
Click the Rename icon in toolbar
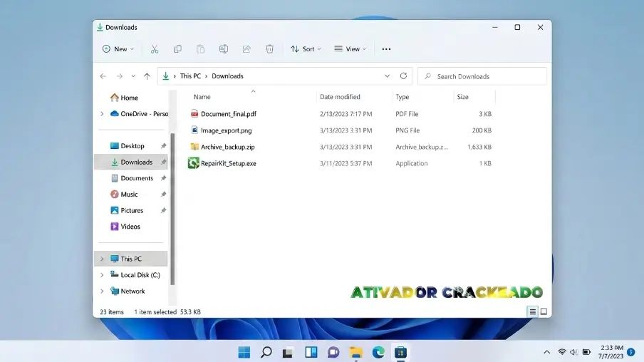224,49
